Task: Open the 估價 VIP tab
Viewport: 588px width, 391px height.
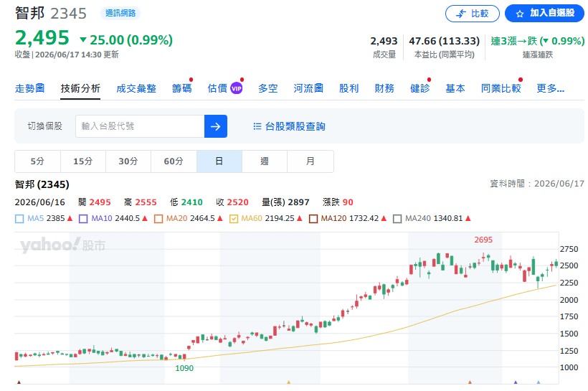Action: pyautogui.click(x=225, y=88)
